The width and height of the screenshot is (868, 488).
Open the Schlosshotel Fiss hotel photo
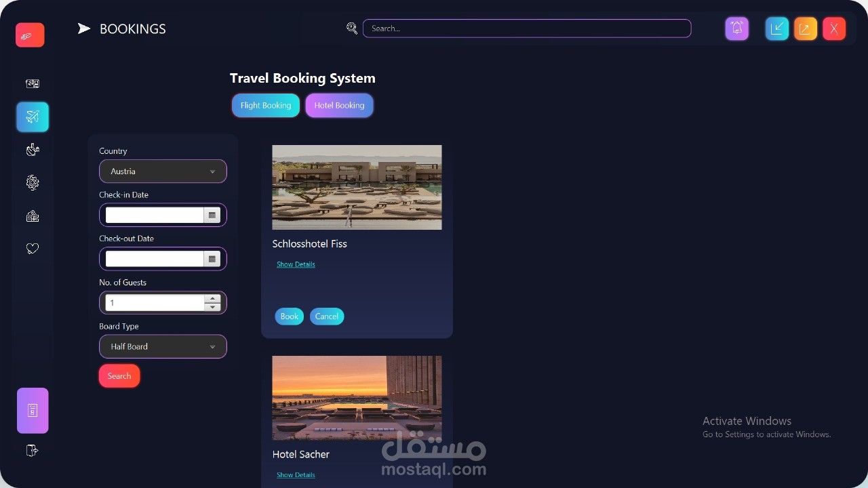[357, 187]
